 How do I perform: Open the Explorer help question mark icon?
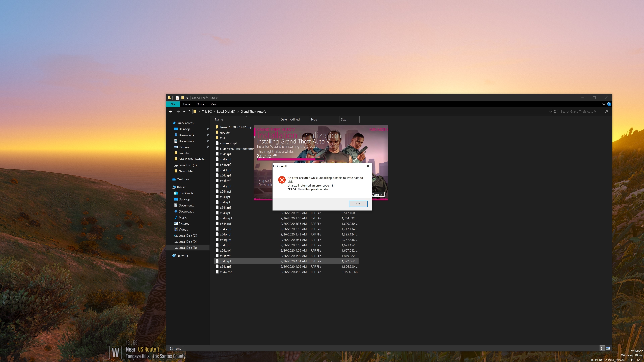click(x=609, y=104)
